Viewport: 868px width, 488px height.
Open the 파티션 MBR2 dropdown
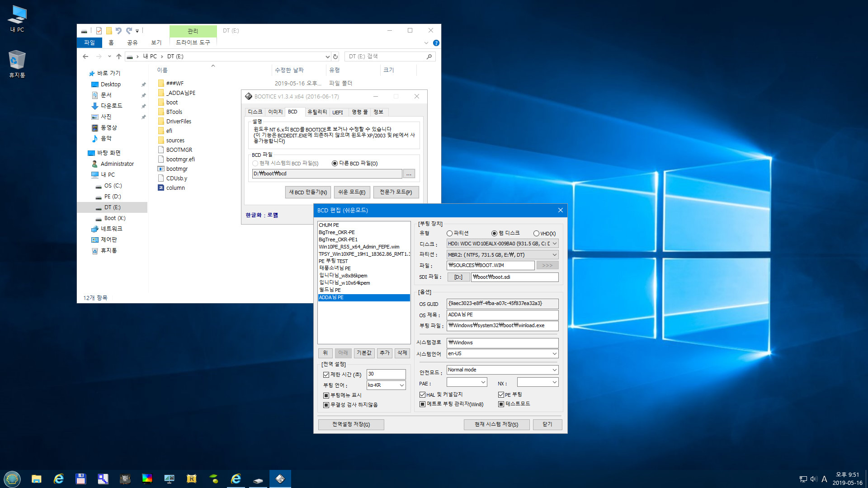pyautogui.click(x=502, y=255)
